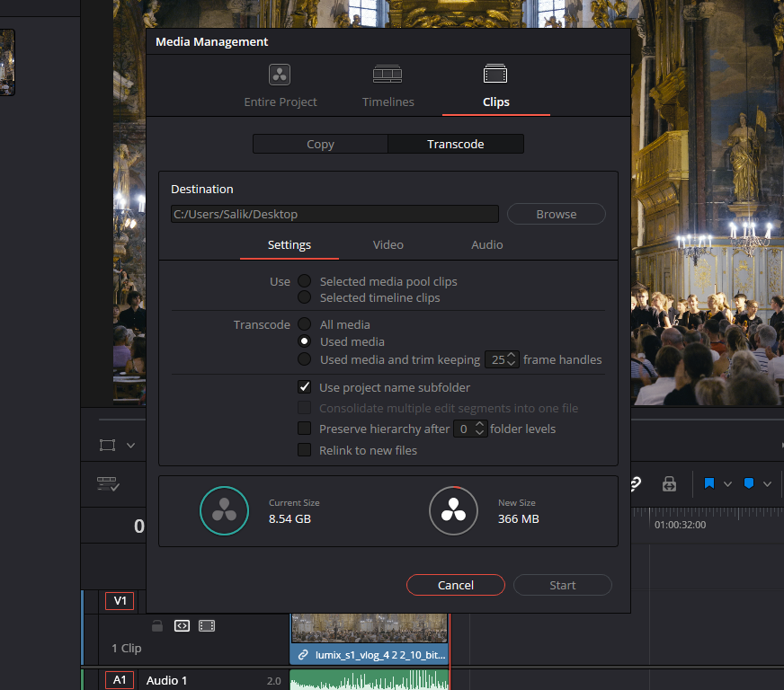The image size is (784, 690).
Task: Click the 01:00:32:00 timeline ruler mark
Action: click(680, 525)
